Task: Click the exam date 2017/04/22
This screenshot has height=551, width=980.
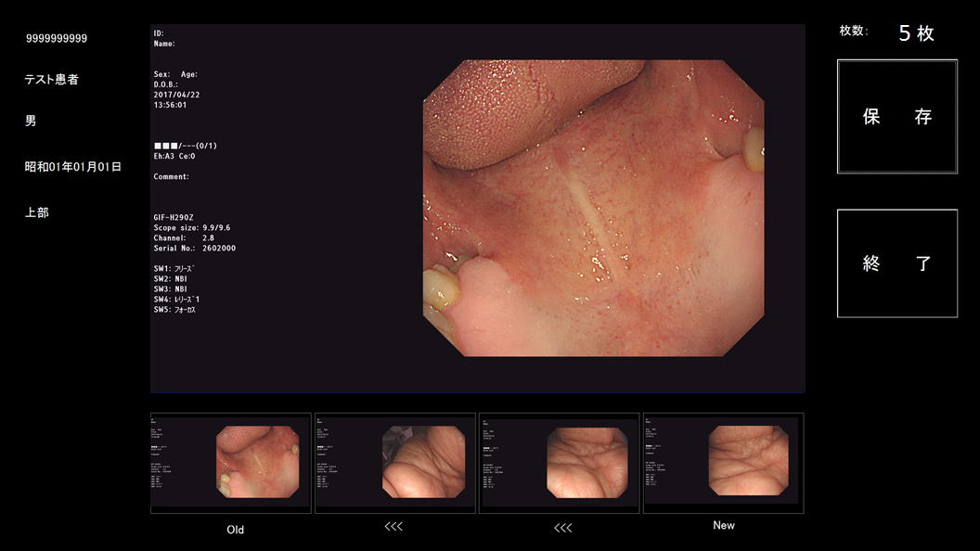Action: pyautogui.click(x=177, y=95)
